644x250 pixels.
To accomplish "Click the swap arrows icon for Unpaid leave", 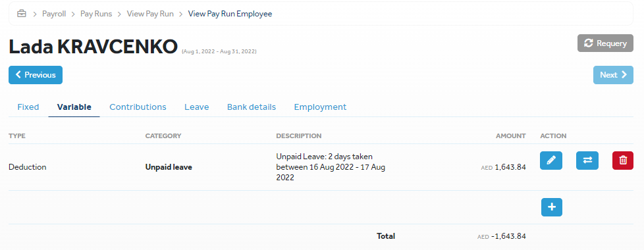I will (587, 161).
